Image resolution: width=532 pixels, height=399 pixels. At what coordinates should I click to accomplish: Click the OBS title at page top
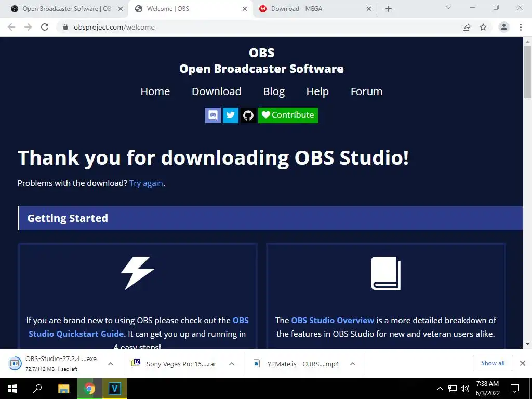click(x=262, y=52)
